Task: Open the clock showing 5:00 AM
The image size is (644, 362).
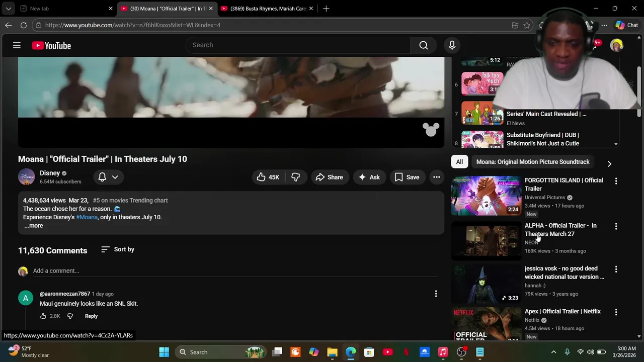Action: pyautogui.click(x=626, y=352)
